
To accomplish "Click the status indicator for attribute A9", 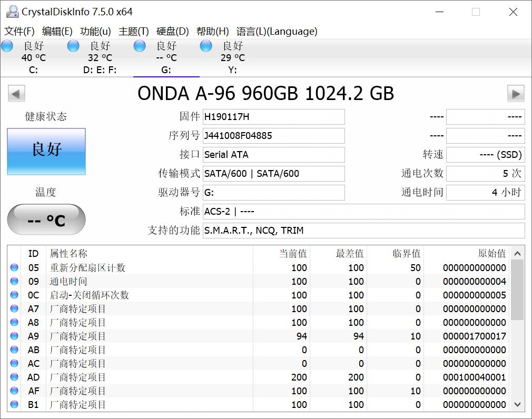I will click(15, 336).
